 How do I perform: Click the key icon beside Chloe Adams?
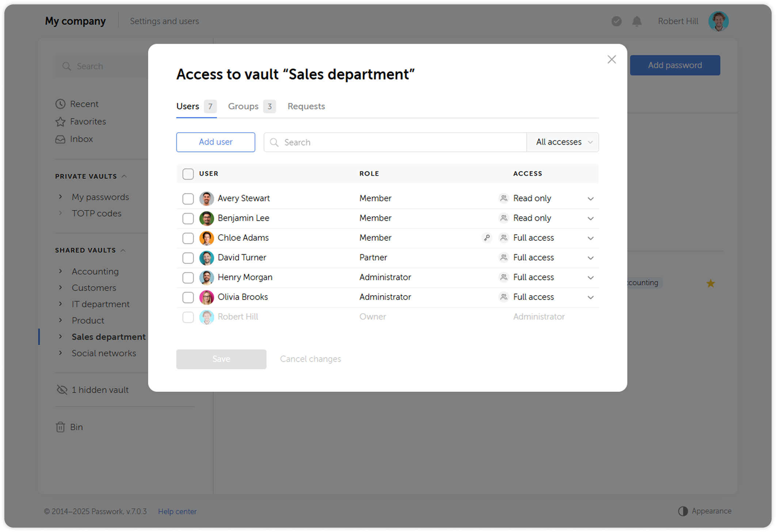pyautogui.click(x=486, y=237)
